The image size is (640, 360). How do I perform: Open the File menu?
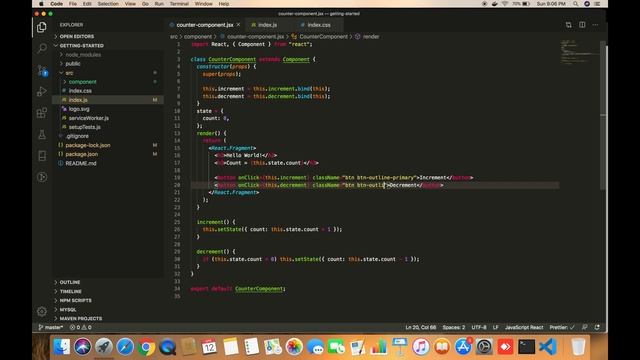click(x=73, y=4)
